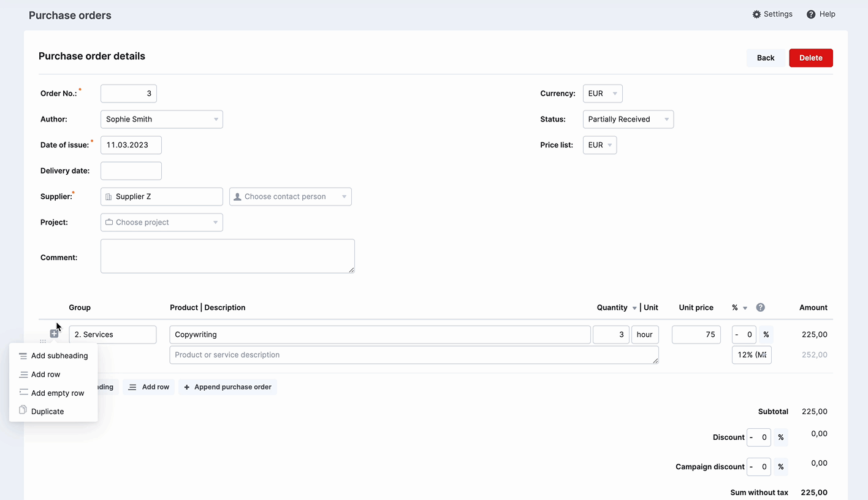The height and width of the screenshot is (500, 868).
Task: Click the 2. Services group field
Action: [x=113, y=334]
